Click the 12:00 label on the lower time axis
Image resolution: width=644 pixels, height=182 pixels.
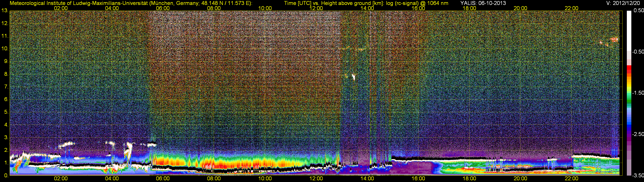[x=316, y=179]
